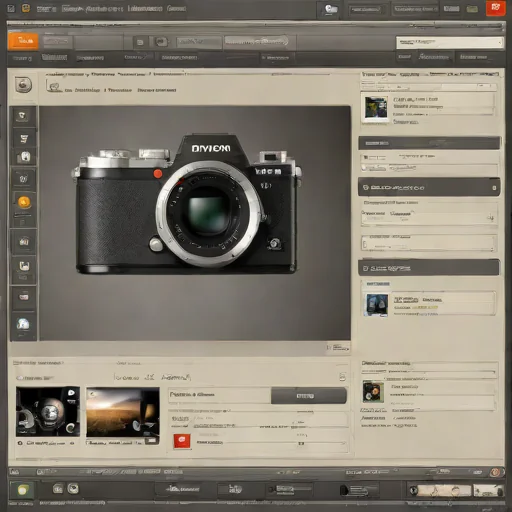Collapse the topmost dark section header in right panel
Screen dimensions: 512x512
429,143
